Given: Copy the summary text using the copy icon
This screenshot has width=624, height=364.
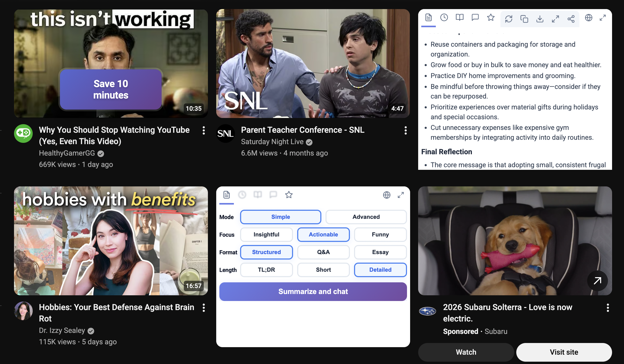Looking at the screenshot, I should point(524,18).
